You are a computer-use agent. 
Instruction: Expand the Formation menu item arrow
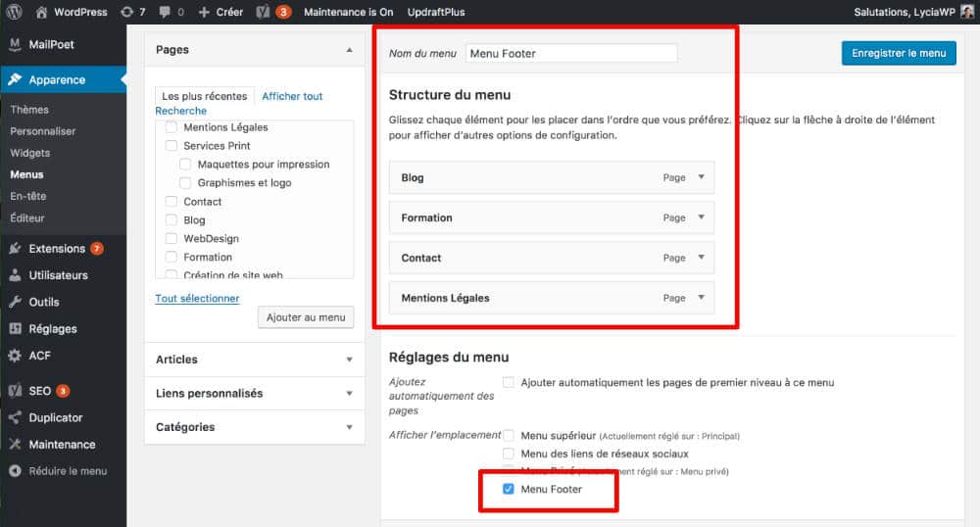702,217
